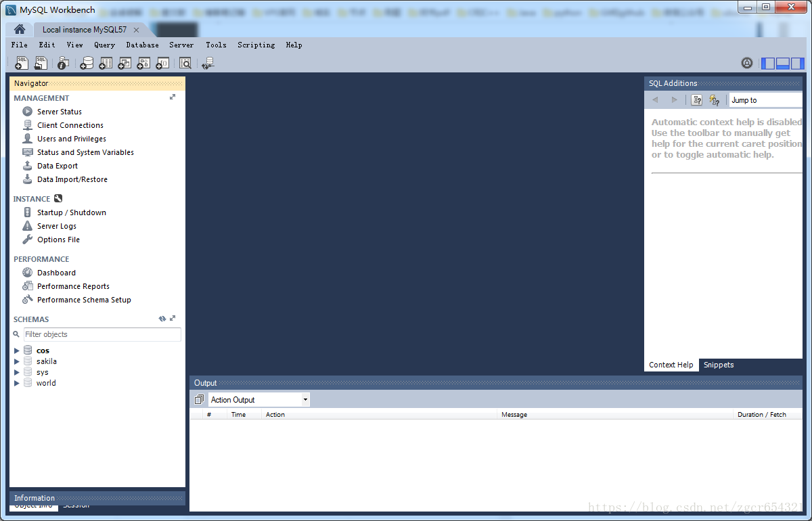The height and width of the screenshot is (521, 812).
Task: Create a new SQL tab icon
Action: 22,63
